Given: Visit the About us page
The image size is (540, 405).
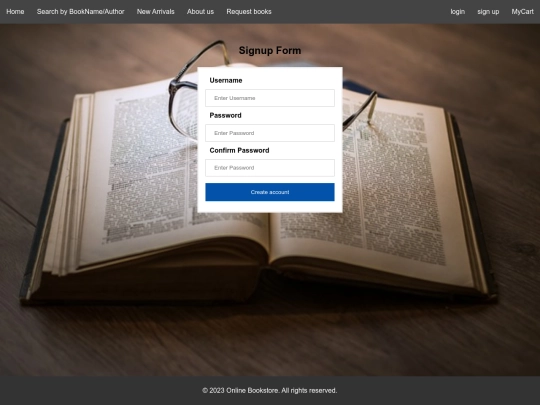Looking at the screenshot, I should [200, 12].
